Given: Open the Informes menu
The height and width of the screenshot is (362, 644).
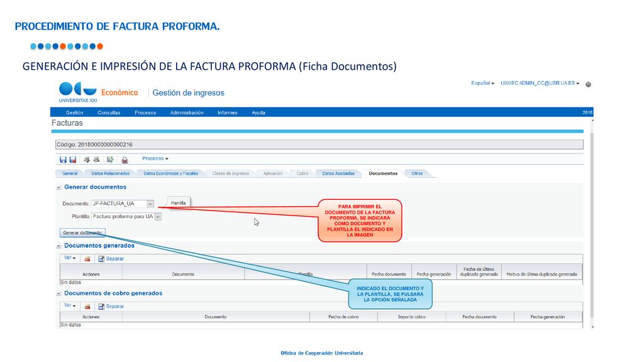Looking at the screenshot, I should (x=228, y=112).
